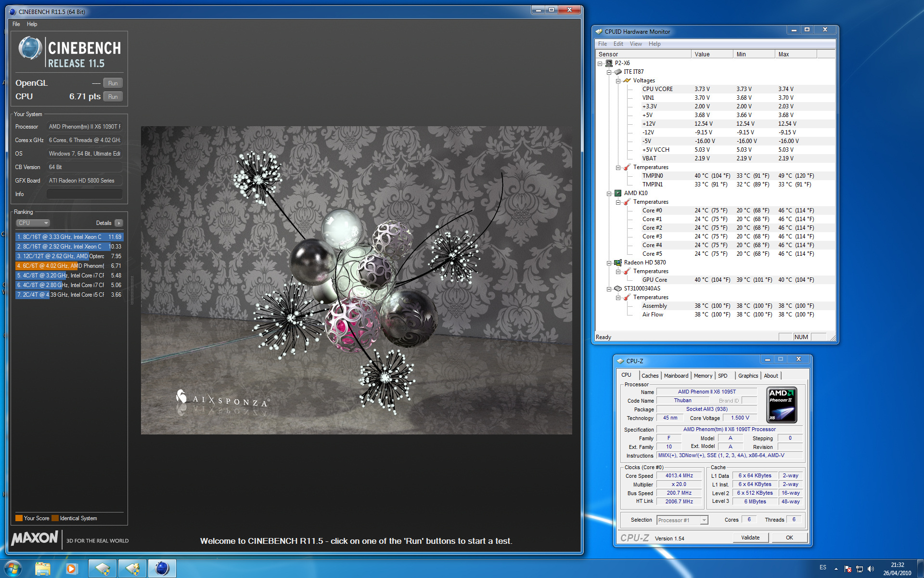Click the Cinebench globe icon in the taskbar
Screen dimensions: 924x578
click(162, 568)
